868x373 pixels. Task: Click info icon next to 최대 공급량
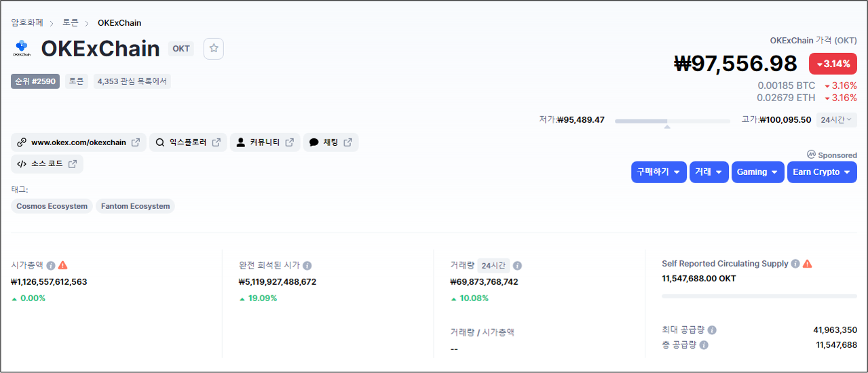click(x=712, y=330)
